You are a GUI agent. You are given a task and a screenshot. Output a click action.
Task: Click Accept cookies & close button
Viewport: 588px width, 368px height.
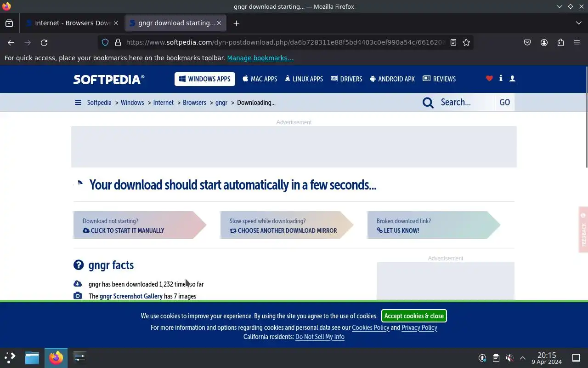coord(414,316)
